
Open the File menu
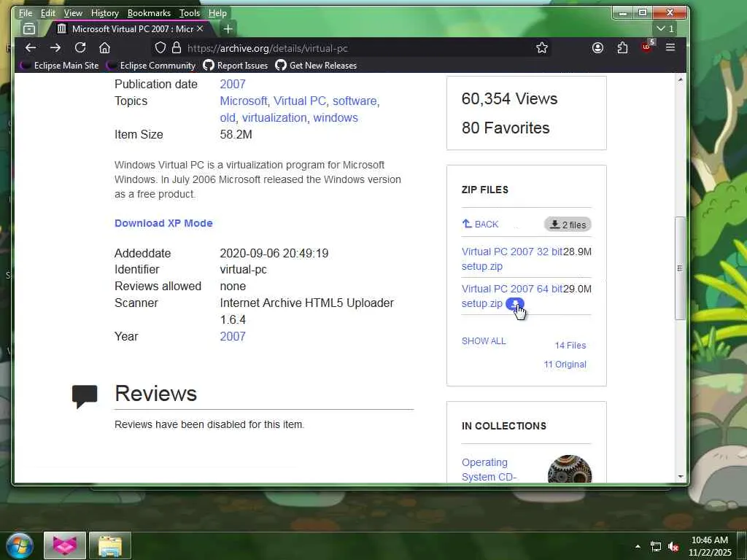pyautogui.click(x=26, y=13)
